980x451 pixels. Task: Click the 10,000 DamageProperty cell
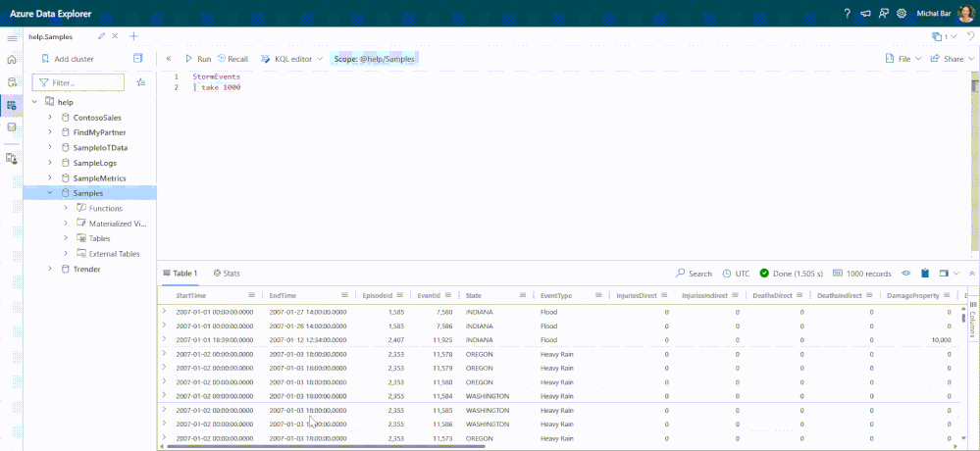point(941,340)
